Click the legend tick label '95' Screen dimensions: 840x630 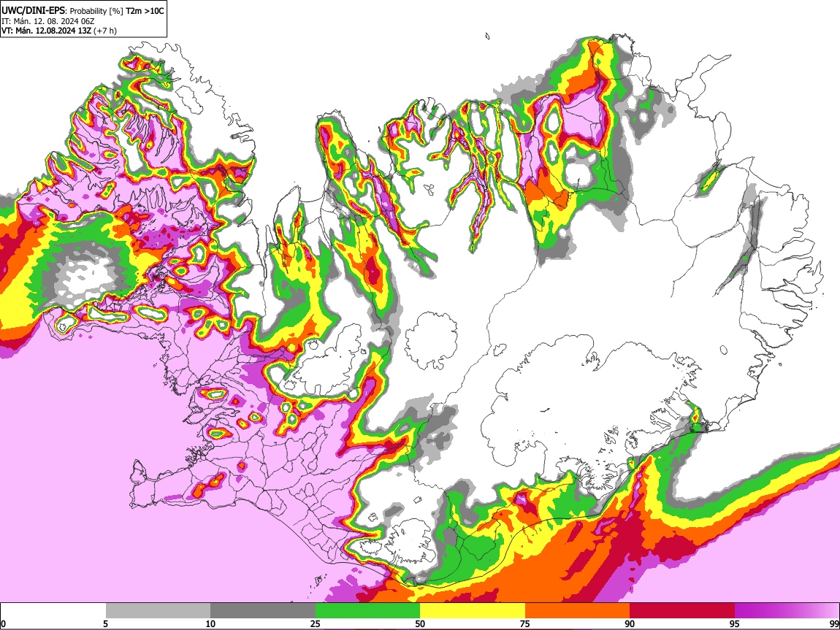tap(735, 623)
